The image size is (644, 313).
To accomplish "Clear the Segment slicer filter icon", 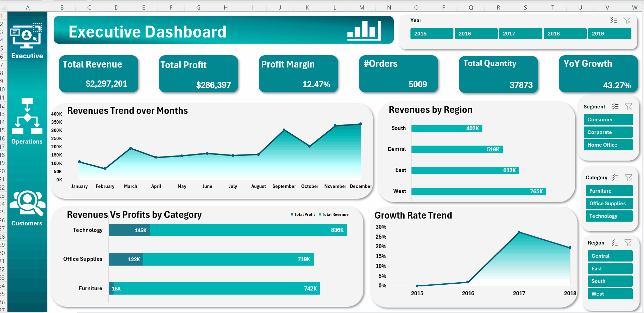I will 629,106.
